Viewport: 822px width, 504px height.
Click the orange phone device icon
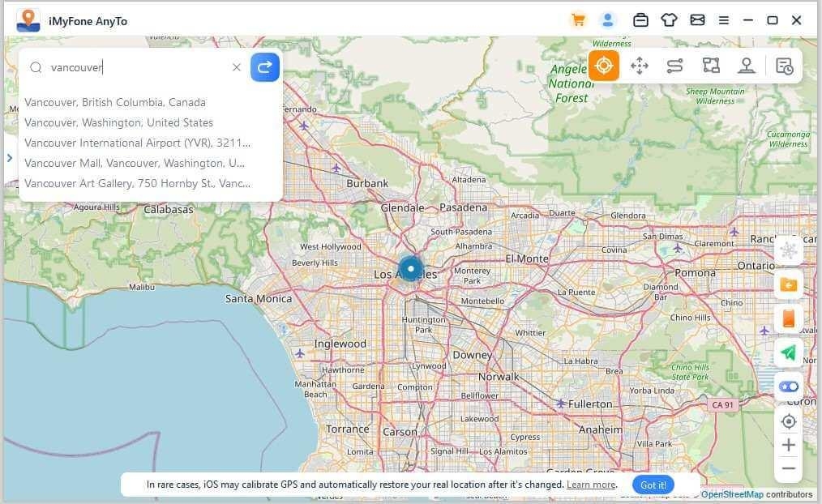click(x=789, y=318)
